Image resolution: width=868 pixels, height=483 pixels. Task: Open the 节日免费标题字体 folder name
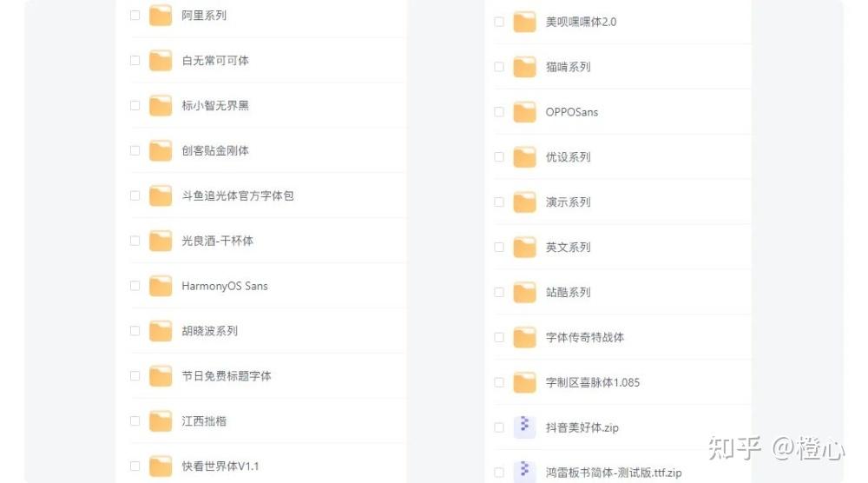(x=227, y=375)
